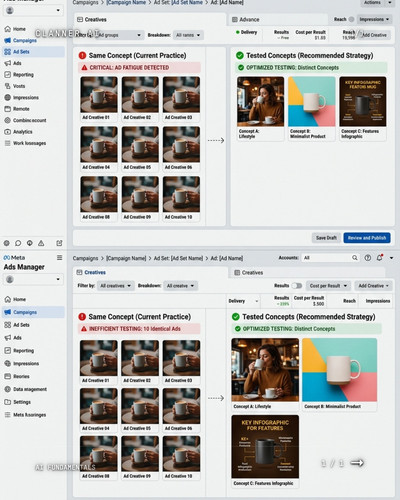The image size is (400, 500).
Task: Open the 'Ad groups' filter dropdown
Action: [119, 35]
